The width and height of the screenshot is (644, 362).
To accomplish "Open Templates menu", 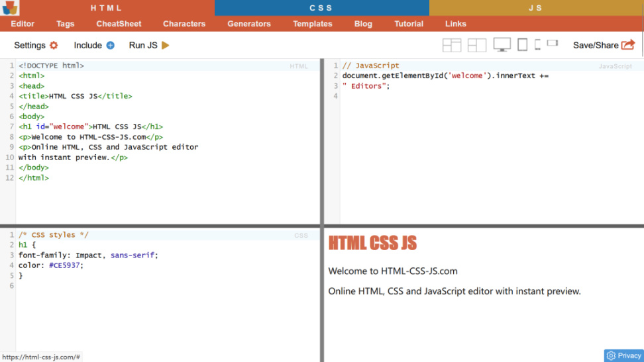I will pyautogui.click(x=313, y=24).
